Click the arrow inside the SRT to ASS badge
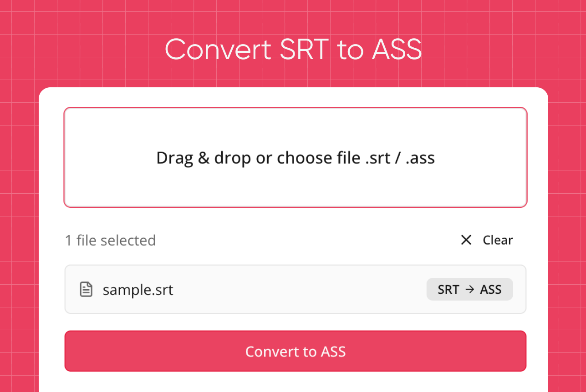Viewport: 586px width, 392px height. point(469,289)
